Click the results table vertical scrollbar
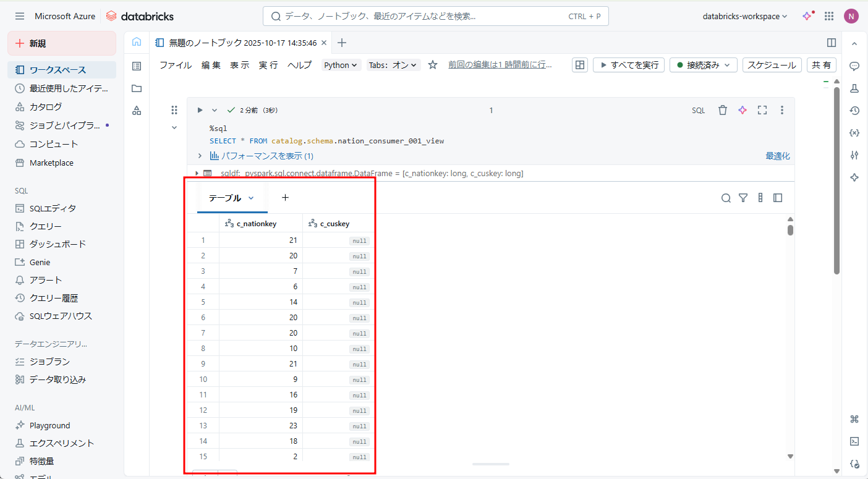 (790, 230)
